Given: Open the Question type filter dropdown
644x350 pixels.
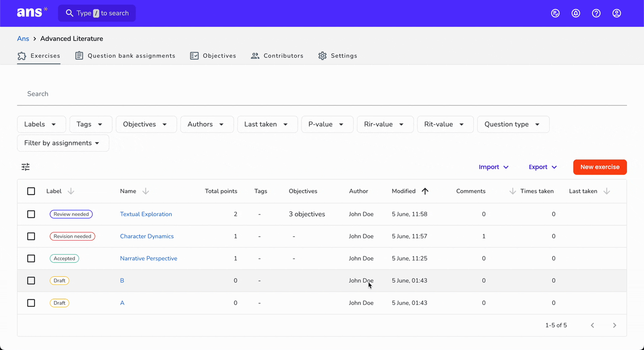Looking at the screenshot, I should click(513, 124).
